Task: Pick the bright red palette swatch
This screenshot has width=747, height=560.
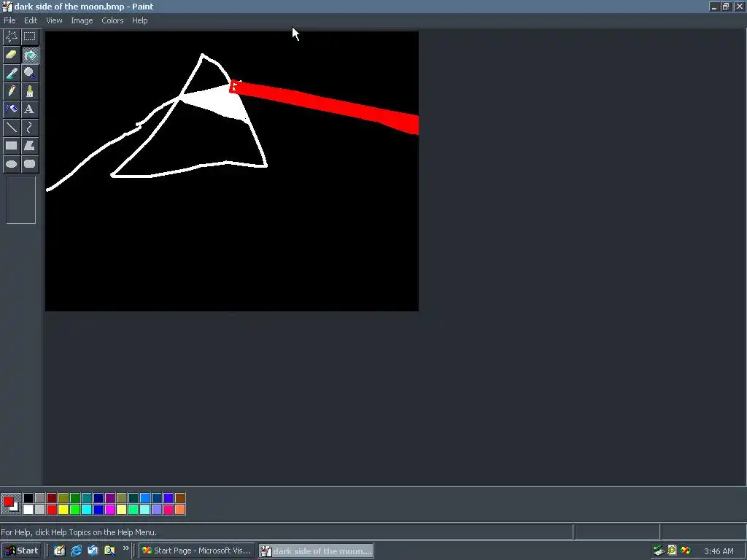Action: click(x=52, y=510)
